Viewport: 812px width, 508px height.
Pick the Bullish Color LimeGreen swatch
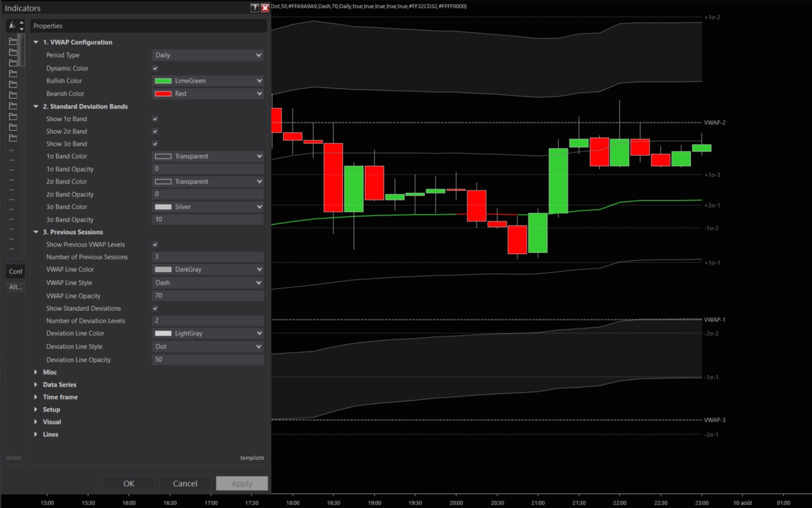pyautogui.click(x=163, y=81)
